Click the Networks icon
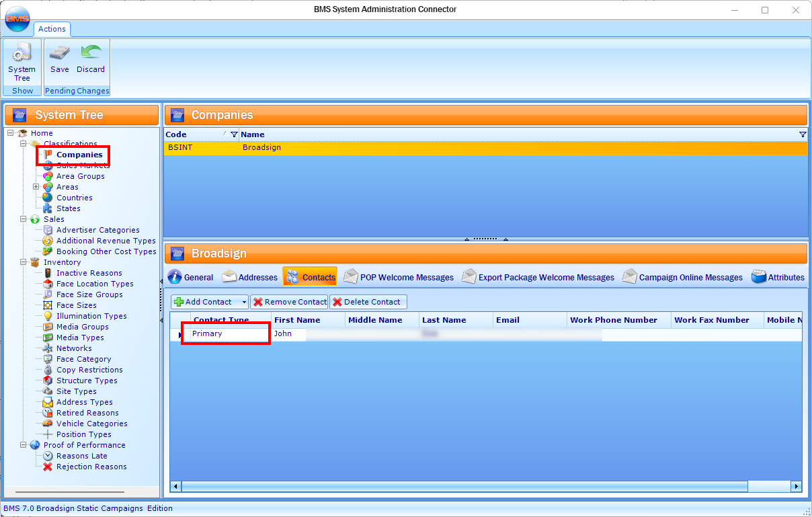The width and height of the screenshot is (812, 517). tap(48, 348)
